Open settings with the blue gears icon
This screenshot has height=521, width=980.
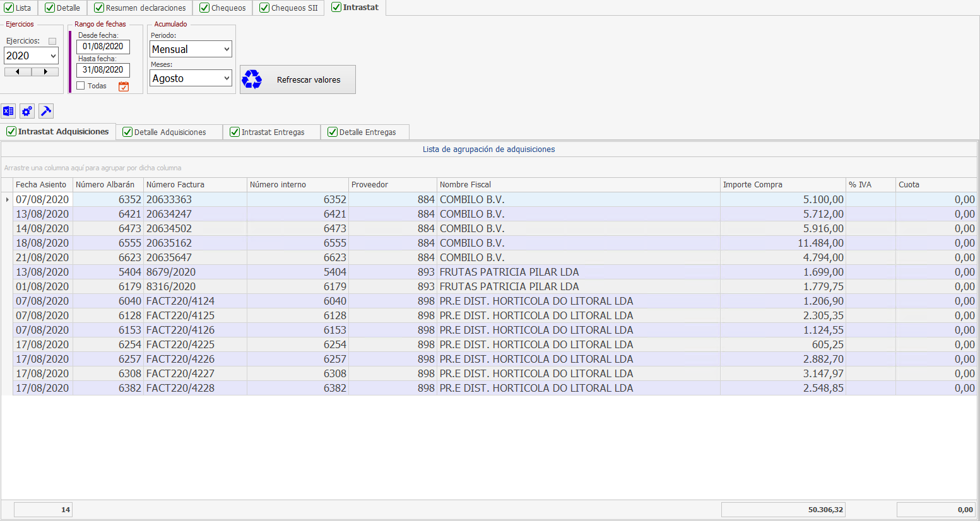[x=27, y=112]
